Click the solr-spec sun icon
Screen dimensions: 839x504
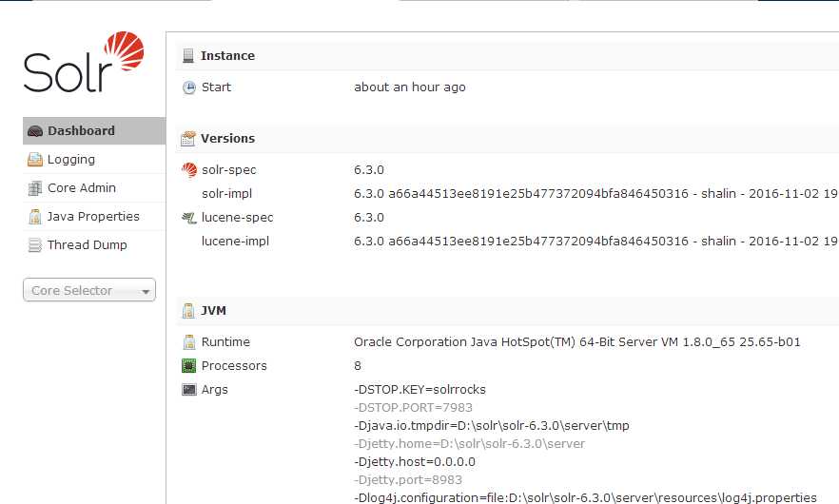[189, 170]
